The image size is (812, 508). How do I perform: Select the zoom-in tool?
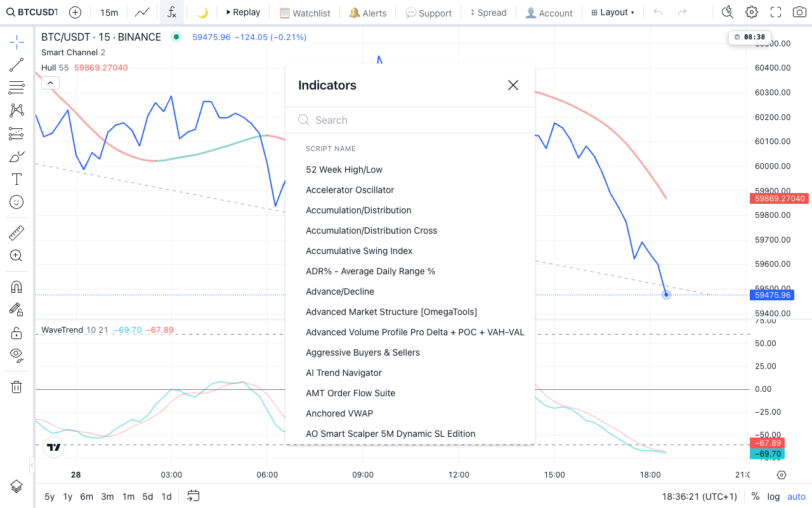[16, 256]
